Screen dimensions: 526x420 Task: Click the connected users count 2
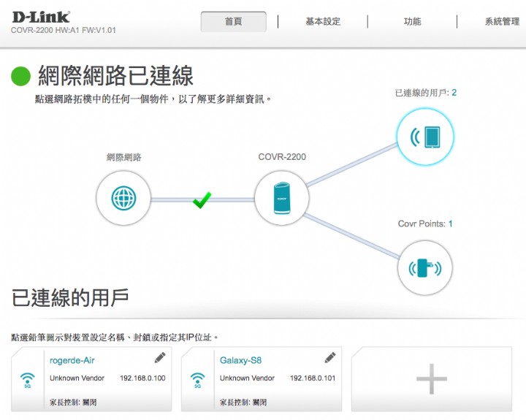point(454,93)
